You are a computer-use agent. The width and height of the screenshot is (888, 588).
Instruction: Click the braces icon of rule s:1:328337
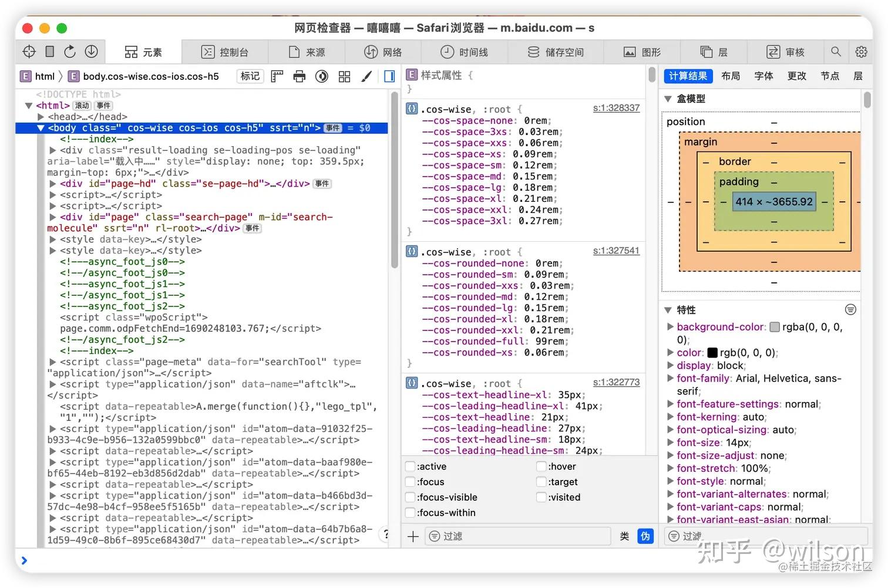tap(412, 109)
